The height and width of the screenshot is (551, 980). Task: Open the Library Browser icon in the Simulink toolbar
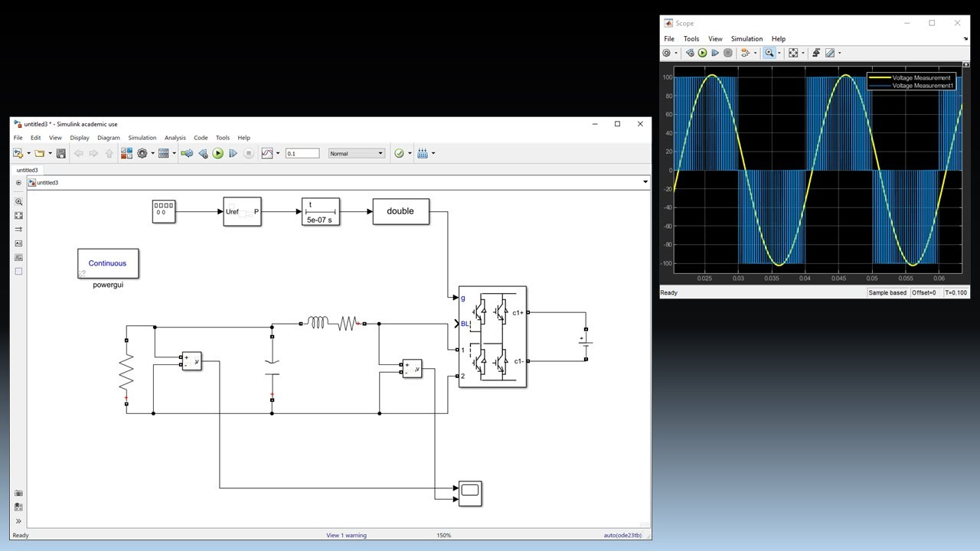coord(126,153)
